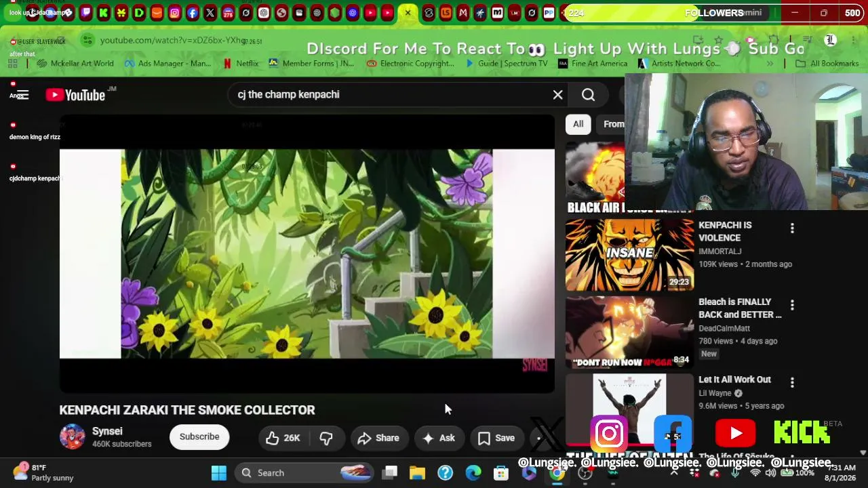Open the Synsei channel avatar
The height and width of the screenshot is (488, 868).
tap(73, 437)
